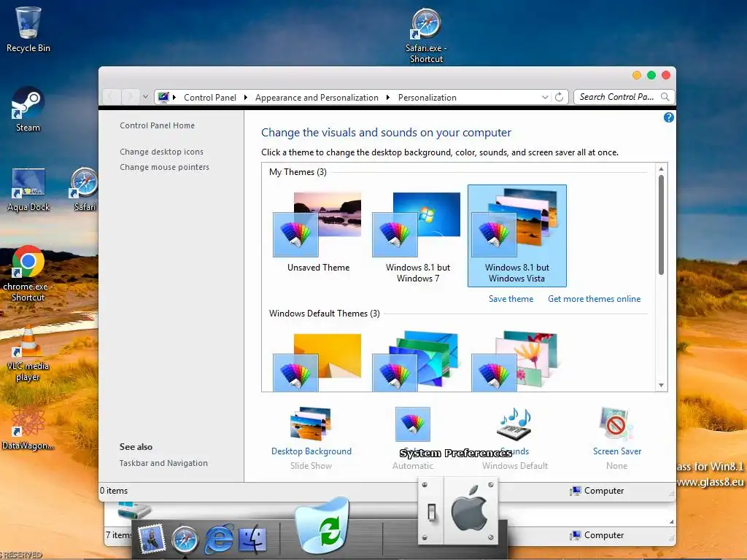Open the Recycle Bin desktop icon
The image size is (747, 560).
[28, 29]
